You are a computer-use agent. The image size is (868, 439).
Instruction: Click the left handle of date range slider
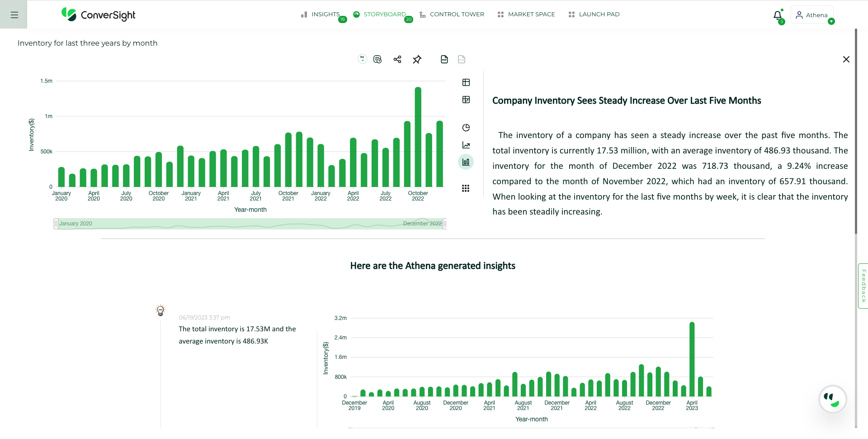[56, 224]
